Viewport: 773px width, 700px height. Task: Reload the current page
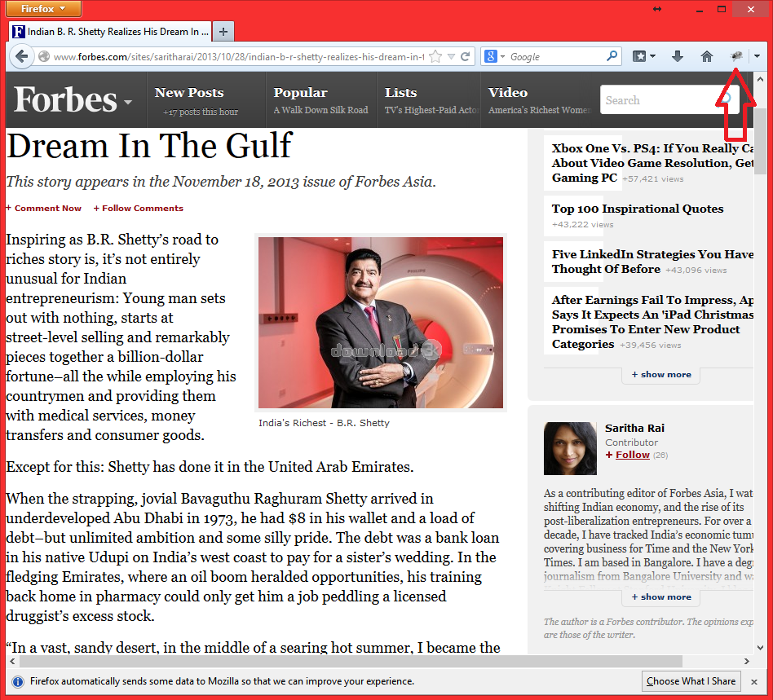[465, 57]
